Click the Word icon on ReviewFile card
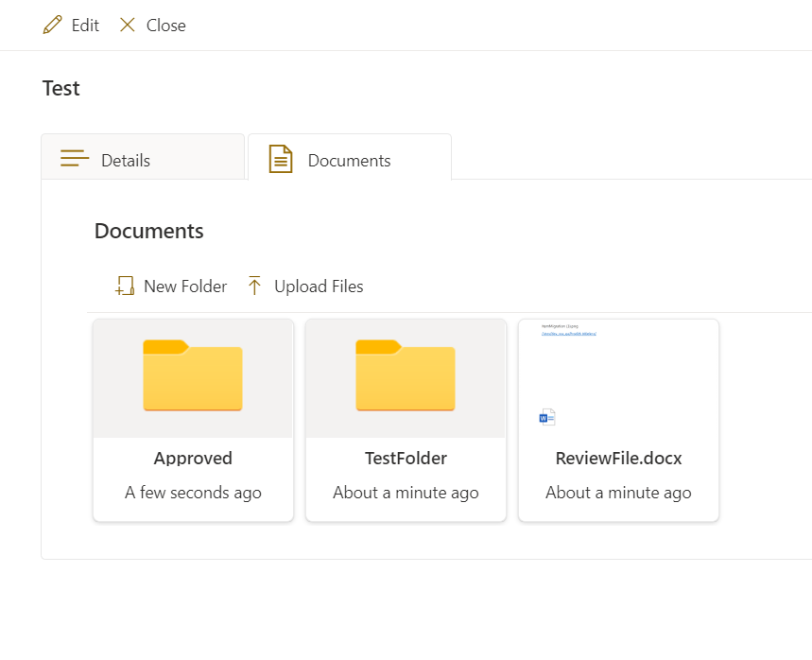Viewport: 812px width, 660px height. pyautogui.click(x=547, y=417)
